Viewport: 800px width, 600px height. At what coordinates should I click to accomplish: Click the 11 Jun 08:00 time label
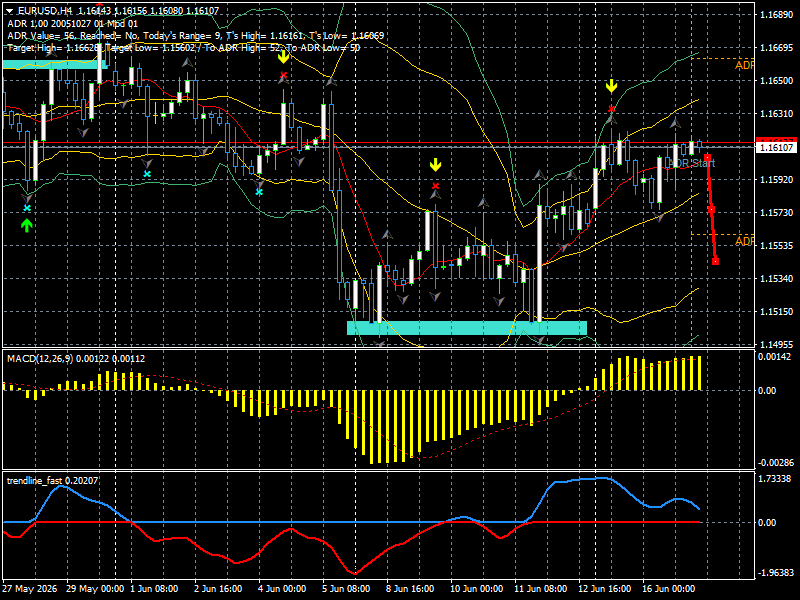540,589
